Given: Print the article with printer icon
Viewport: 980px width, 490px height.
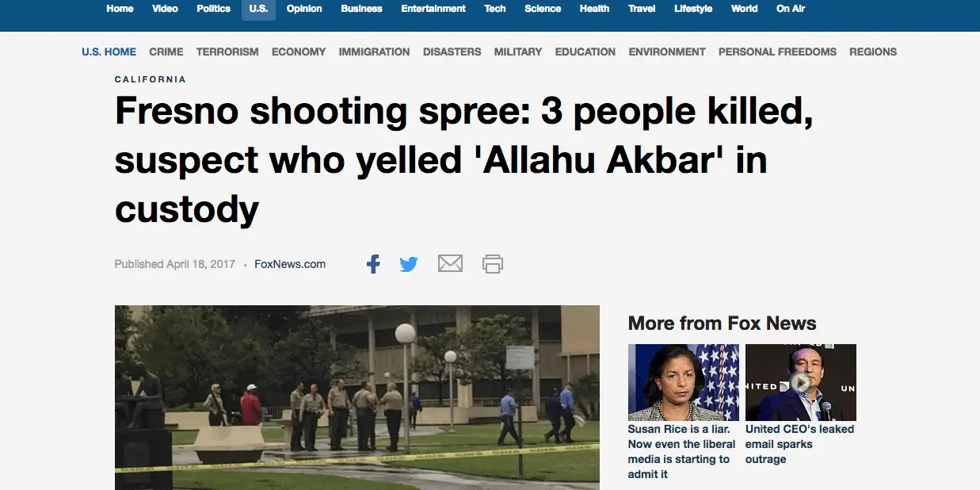Looking at the screenshot, I should pos(493,264).
